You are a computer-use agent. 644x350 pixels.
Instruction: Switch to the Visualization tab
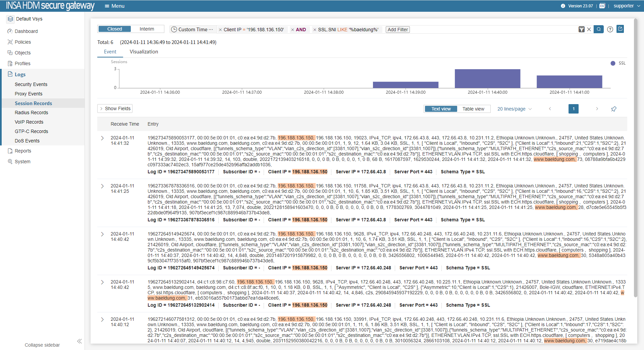pyautogui.click(x=144, y=52)
